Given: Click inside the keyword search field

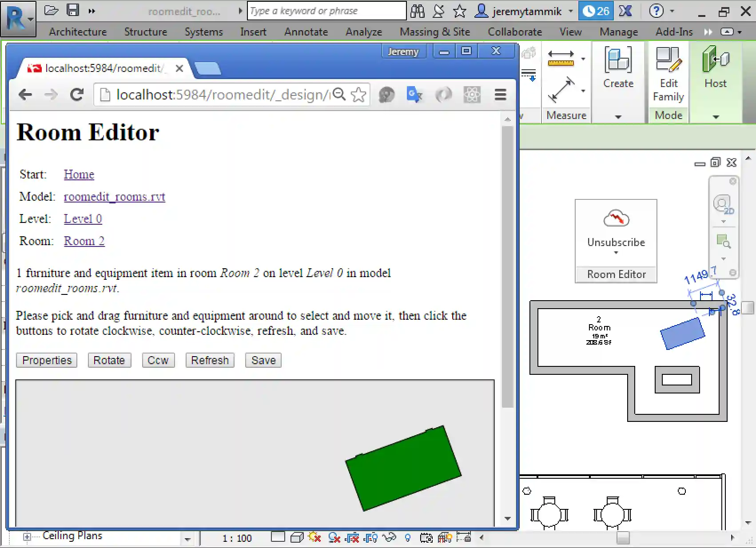Looking at the screenshot, I should coord(326,11).
